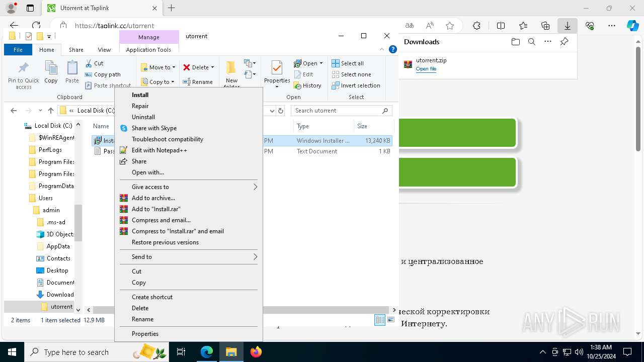Click Select all in ribbon
The image size is (644, 362).
pos(348,63)
